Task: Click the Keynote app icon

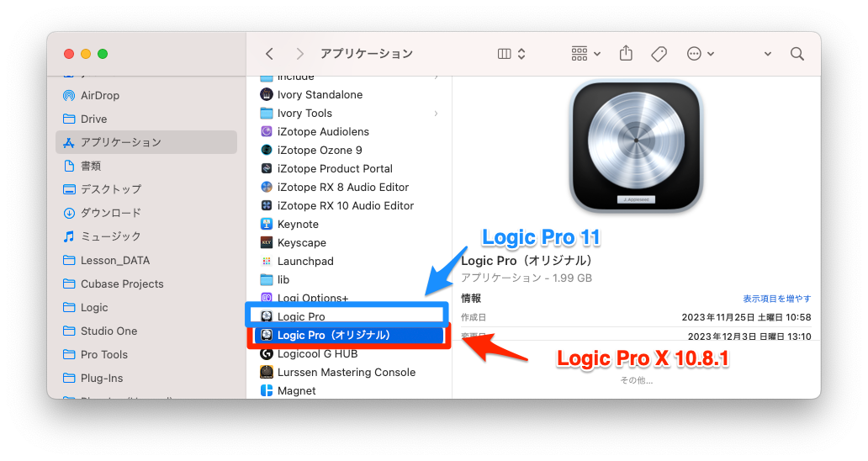Action: pyautogui.click(x=267, y=224)
